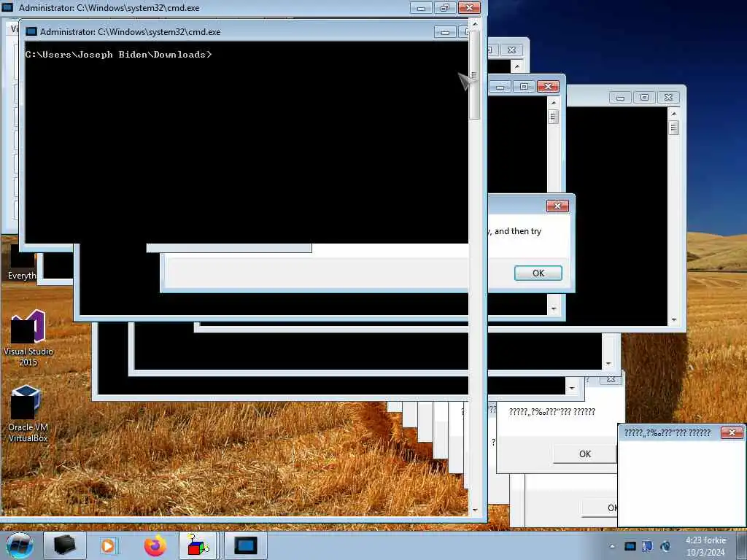This screenshot has width=747, height=560.
Task: Click the Downloads prompt line in cmd
Action: point(119,54)
